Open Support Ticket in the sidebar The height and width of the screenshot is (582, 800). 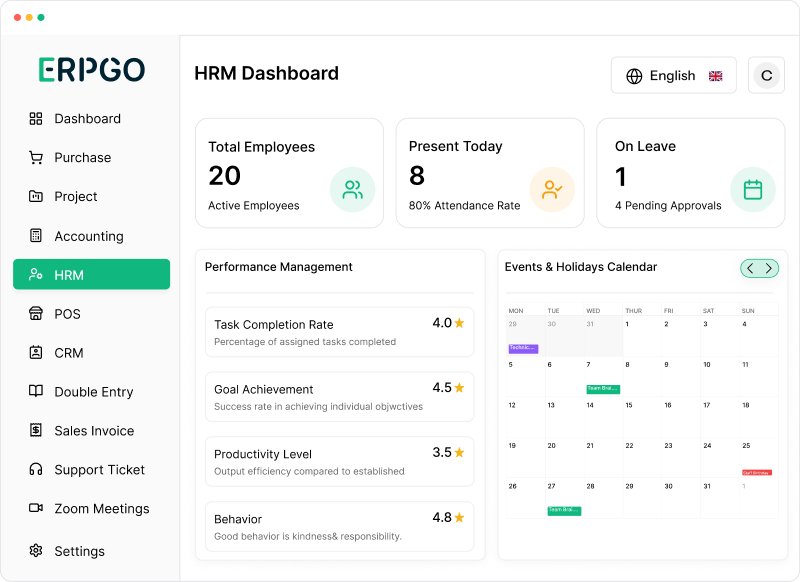click(x=91, y=469)
